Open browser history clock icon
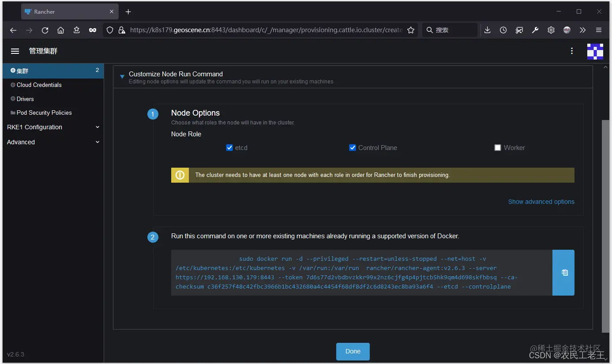This screenshot has height=364, width=612. tap(503, 30)
